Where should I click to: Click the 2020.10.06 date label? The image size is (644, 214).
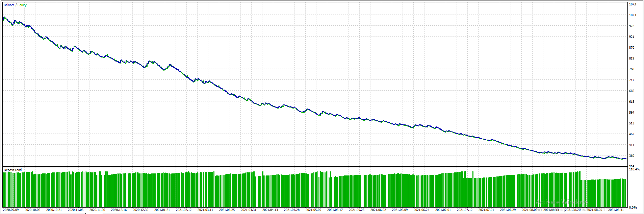click(x=32, y=210)
